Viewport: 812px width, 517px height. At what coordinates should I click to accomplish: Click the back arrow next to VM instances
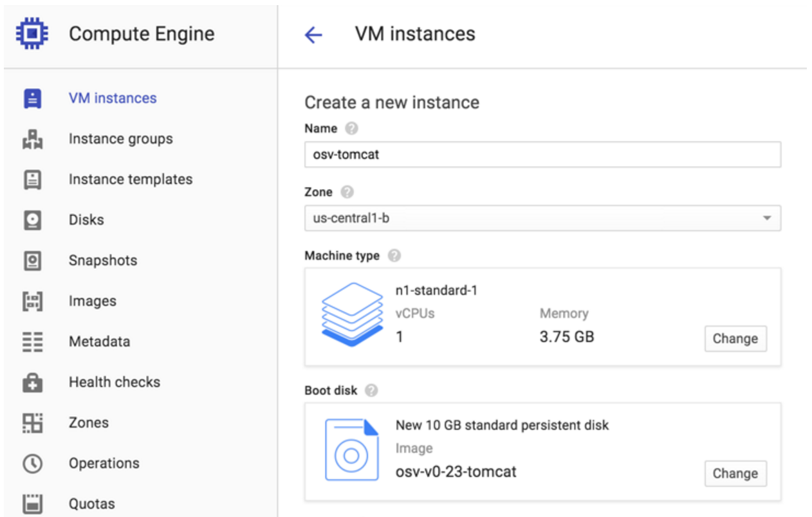[313, 35]
